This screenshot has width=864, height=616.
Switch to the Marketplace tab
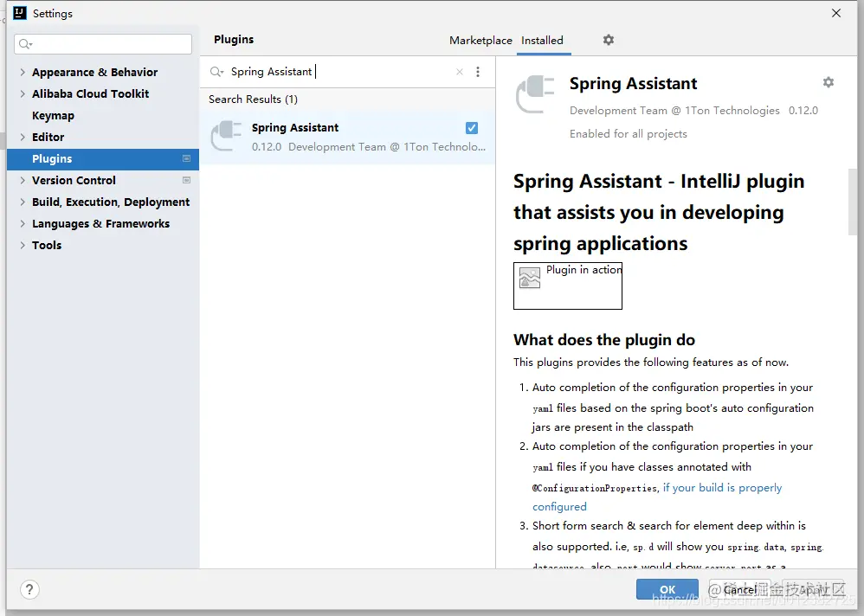pos(480,40)
